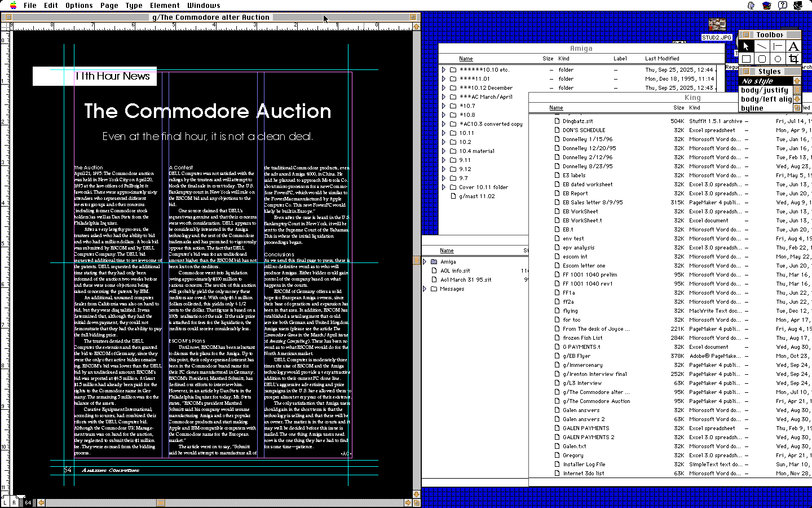This screenshot has height=508, width=812.
Task: Expand the Cover 10.11 folder
Action: (444, 187)
